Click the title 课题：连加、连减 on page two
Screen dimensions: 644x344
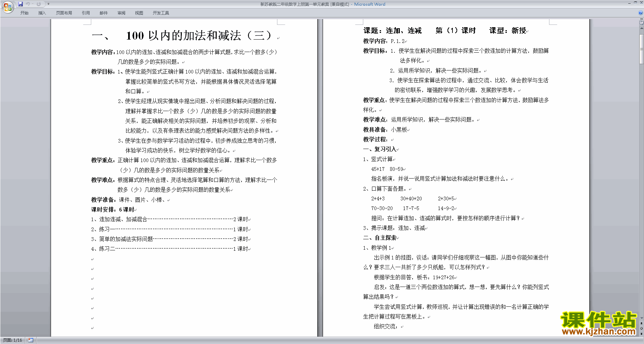[x=392, y=31]
